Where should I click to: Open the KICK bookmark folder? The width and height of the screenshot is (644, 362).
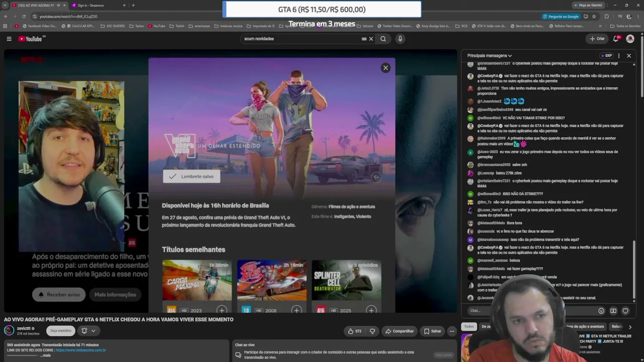tap(462, 26)
